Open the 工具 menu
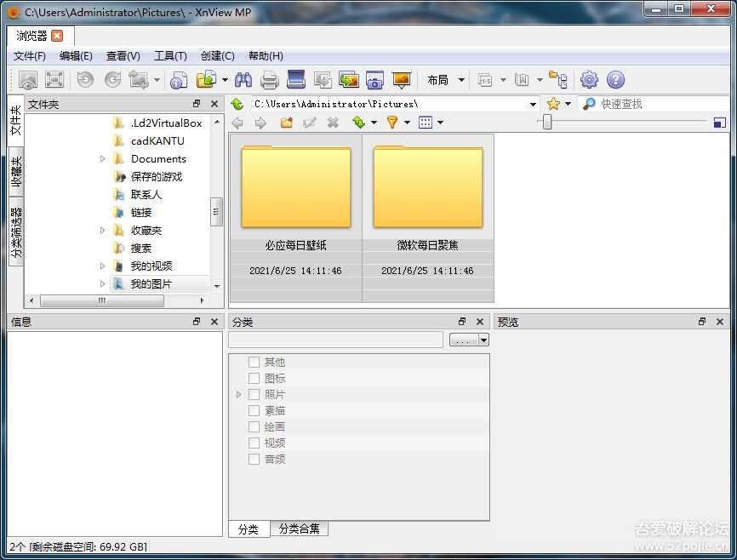 tap(169, 55)
